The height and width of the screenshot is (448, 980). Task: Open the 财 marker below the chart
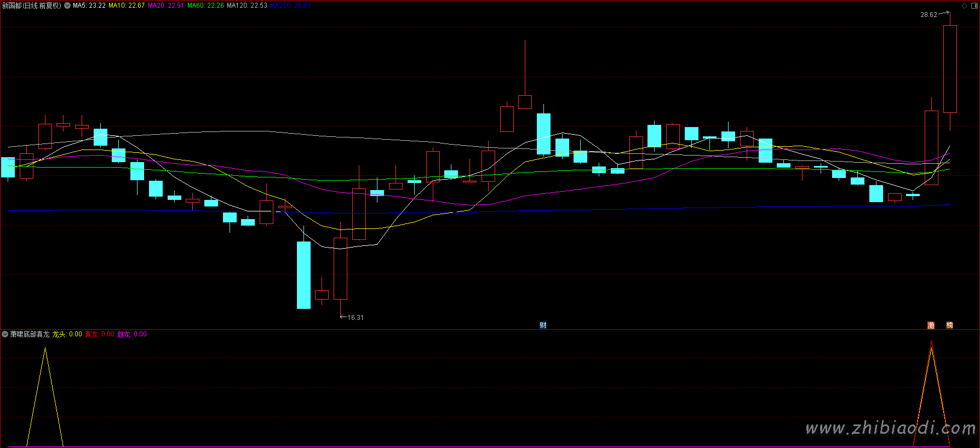pyautogui.click(x=543, y=325)
